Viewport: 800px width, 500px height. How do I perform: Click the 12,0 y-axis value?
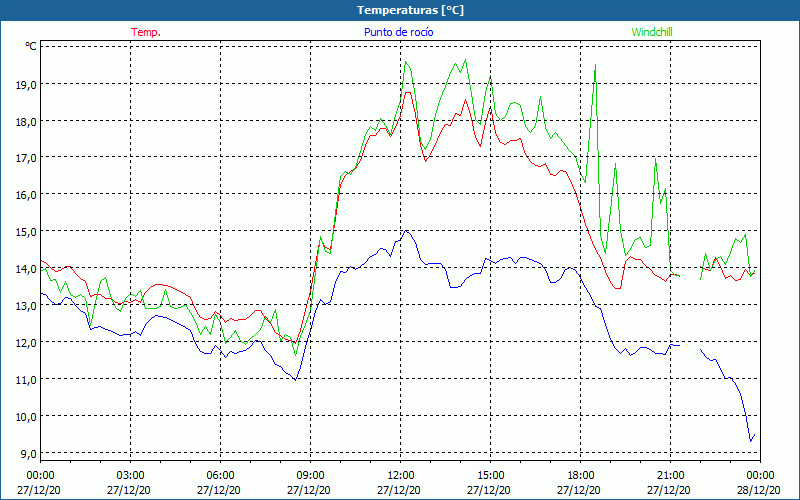(x=27, y=343)
